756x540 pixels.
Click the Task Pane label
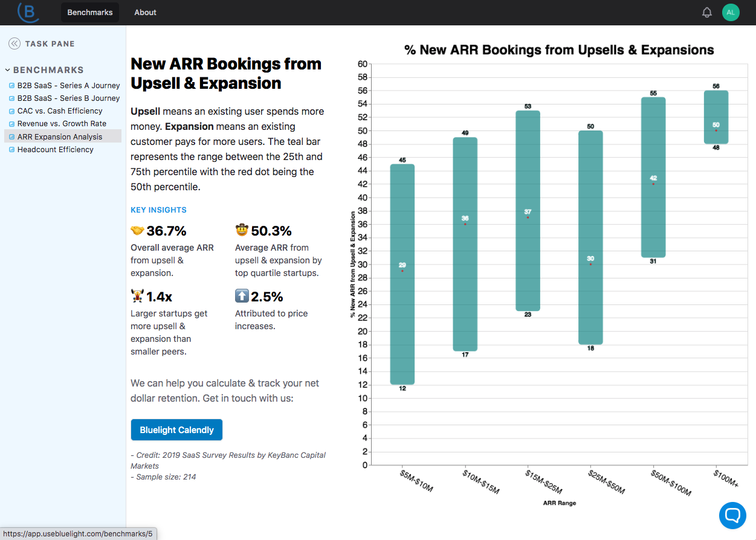50,43
